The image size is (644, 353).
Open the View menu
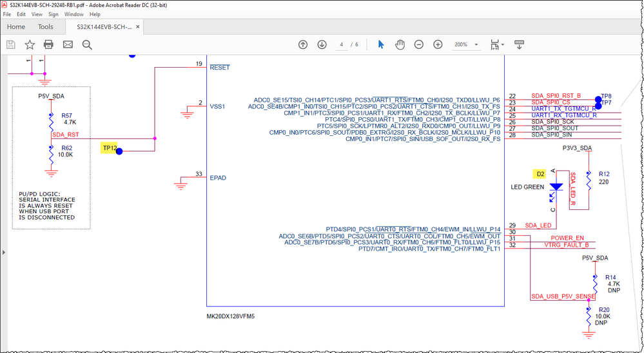[37, 14]
